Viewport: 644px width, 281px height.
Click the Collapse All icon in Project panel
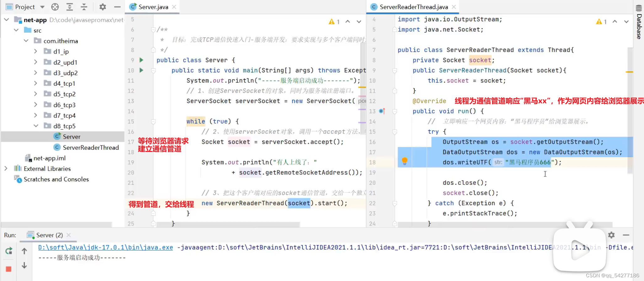[84, 7]
